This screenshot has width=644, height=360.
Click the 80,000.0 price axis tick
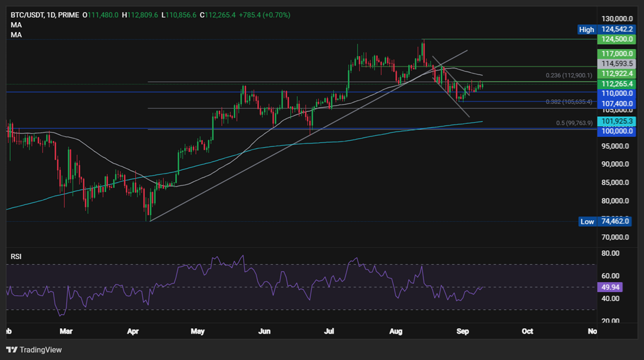[x=615, y=201]
